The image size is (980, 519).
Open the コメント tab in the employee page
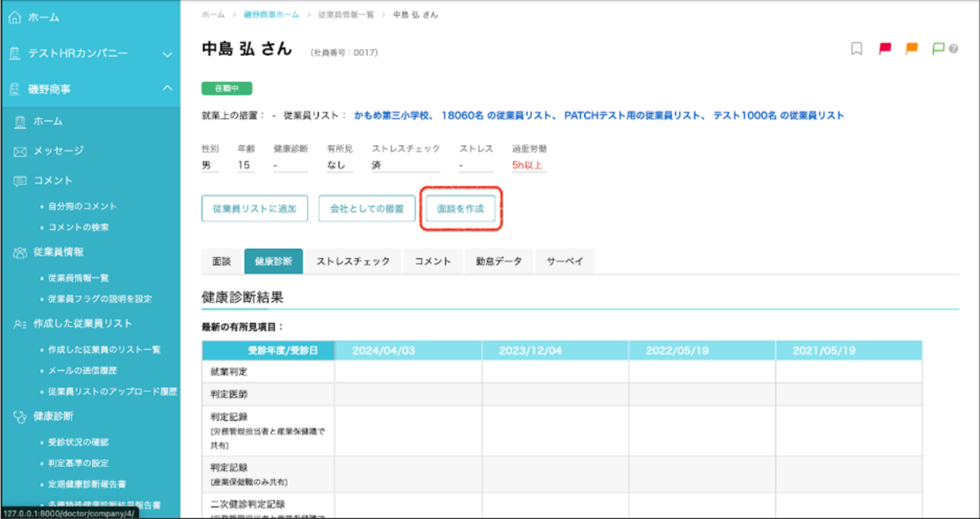433,261
